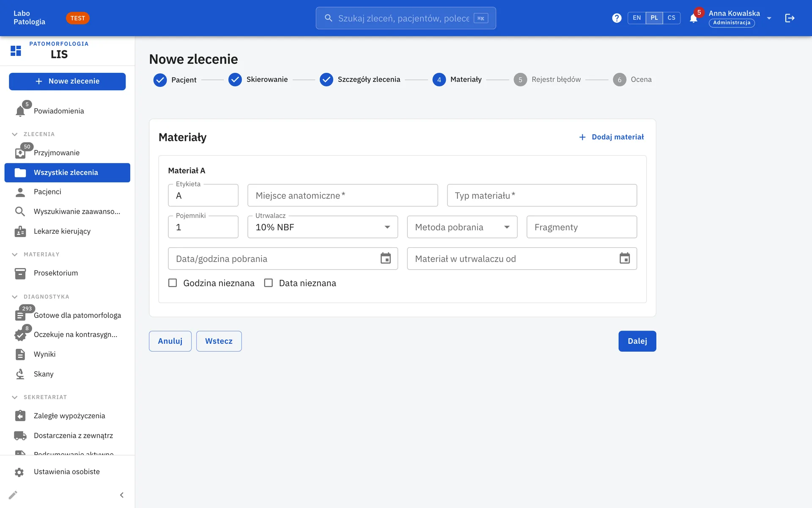The width and height of the screenshot is (812, 508).
Task: Switch language to EN
Action: tap(636, 18)
